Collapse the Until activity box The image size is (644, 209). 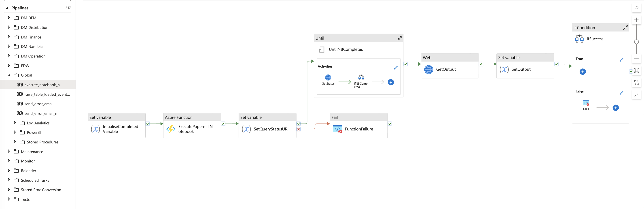400,38
